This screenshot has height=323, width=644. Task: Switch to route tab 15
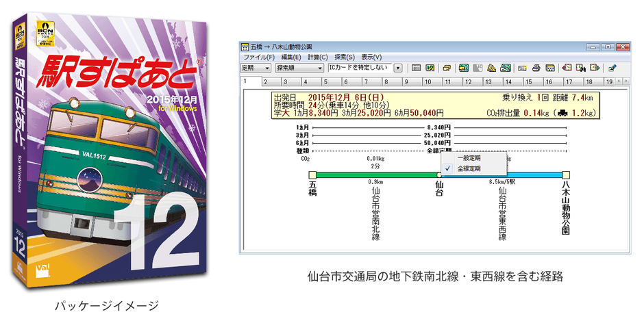pos(534,82)
